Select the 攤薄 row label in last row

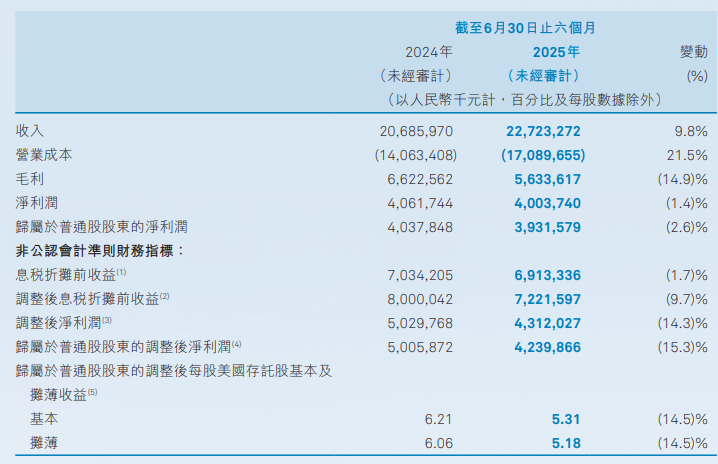coord(44,443)
